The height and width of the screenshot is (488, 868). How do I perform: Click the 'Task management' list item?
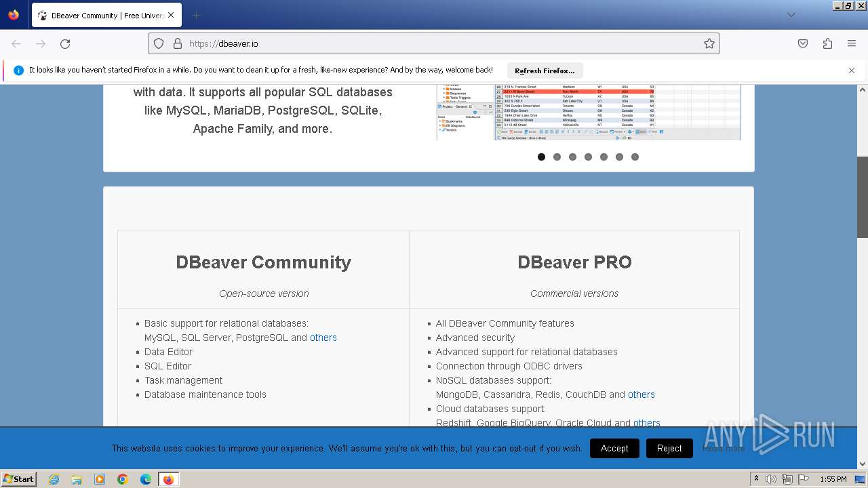point(183,380)
